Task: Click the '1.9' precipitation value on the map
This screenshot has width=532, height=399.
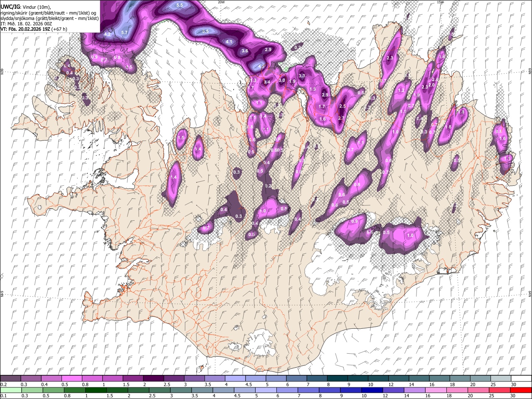Action: (x=292, y=81)
